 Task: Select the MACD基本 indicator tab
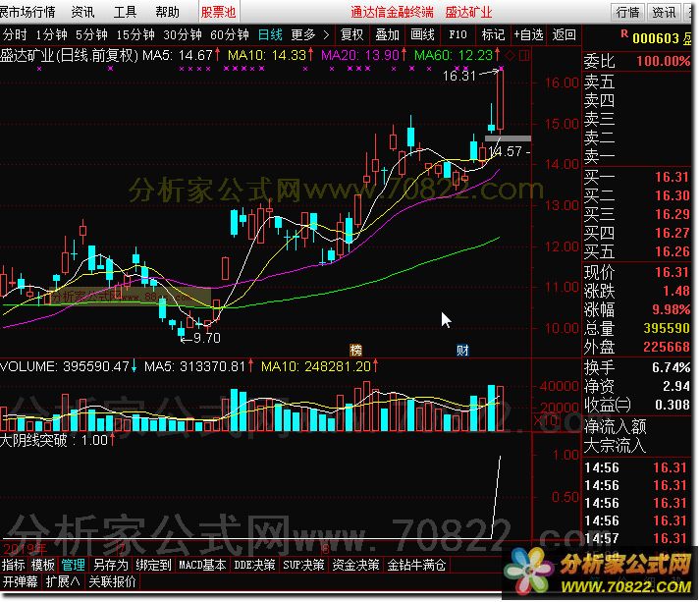click(202, 566)
